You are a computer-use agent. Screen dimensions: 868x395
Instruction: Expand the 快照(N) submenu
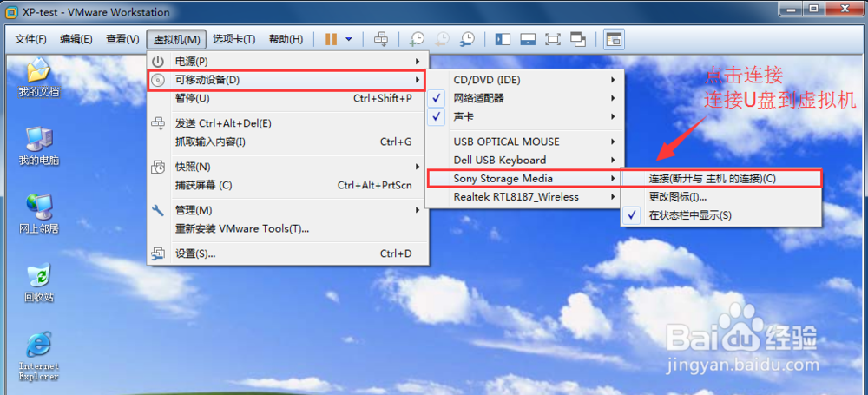[287, 167]
